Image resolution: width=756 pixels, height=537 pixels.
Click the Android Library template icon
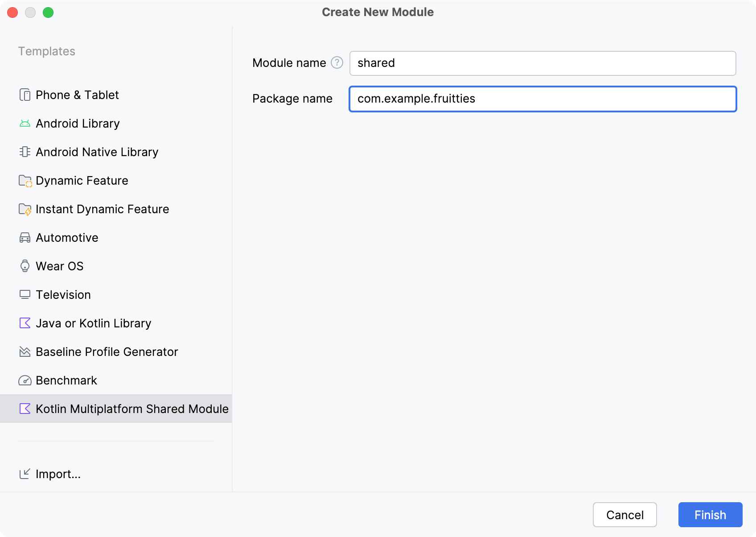click(x=25, y=123)
